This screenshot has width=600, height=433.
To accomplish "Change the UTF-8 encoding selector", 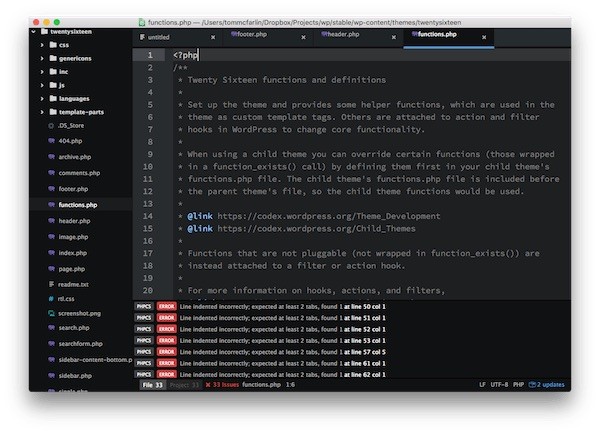I will pos(499,385).
